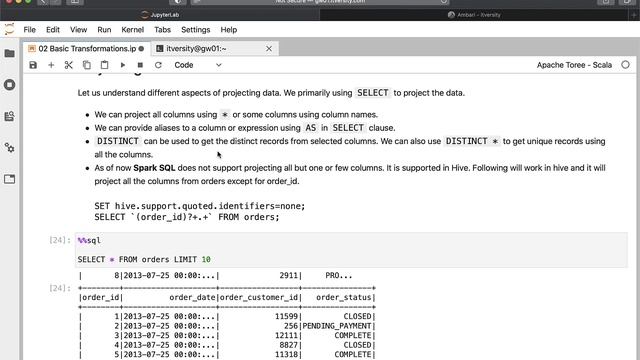This screenshot has height=360, width=640.
Task: Select the SET hive.support.quoted.identifiers=none text
Action: [200, 206]
